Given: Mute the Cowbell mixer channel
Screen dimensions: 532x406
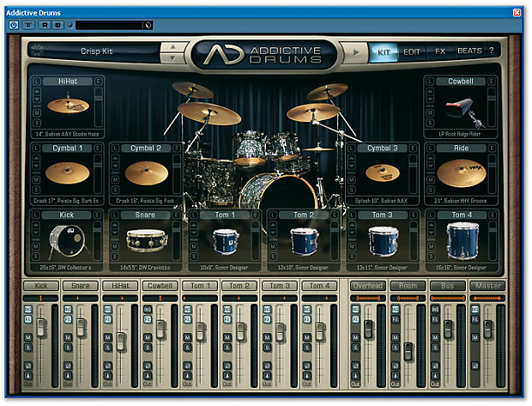Looking at the screenshot, I should pyautogui.click(x=148, y=337).
